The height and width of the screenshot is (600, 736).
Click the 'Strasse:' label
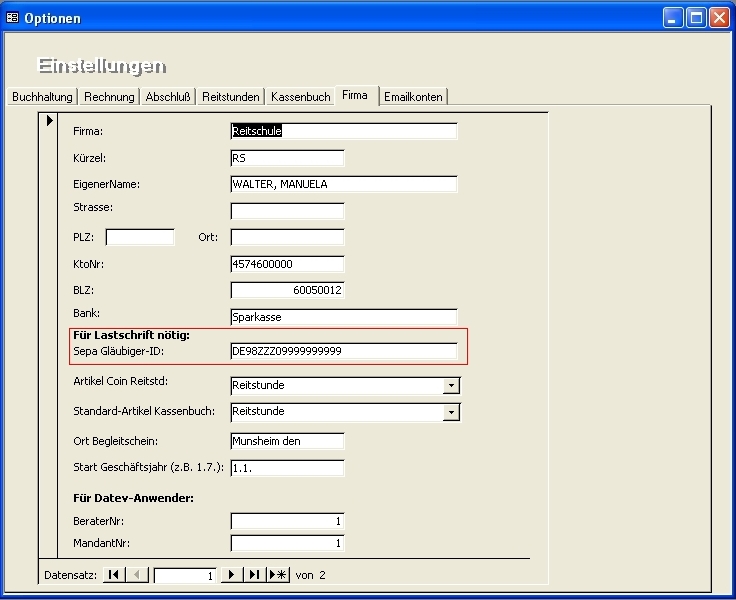point(93,207)
